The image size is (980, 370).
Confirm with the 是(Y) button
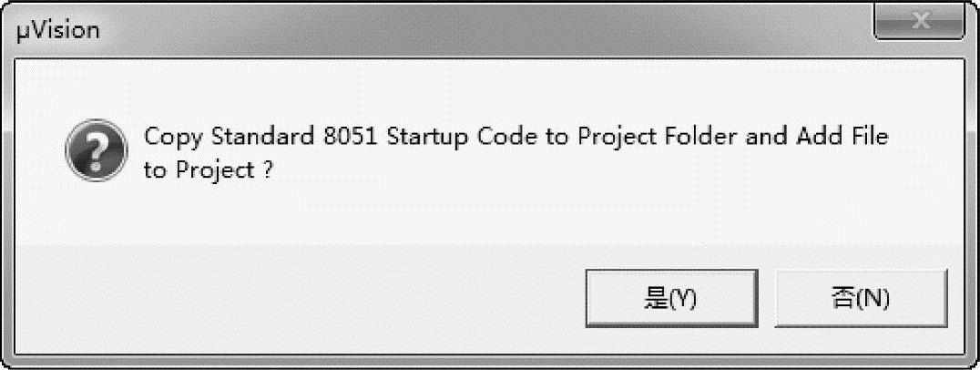click(x=671, y=298)
